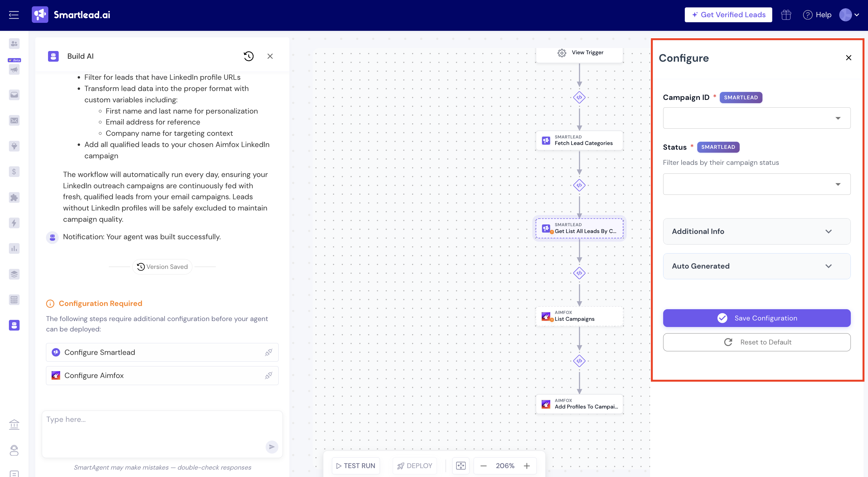Click the send message arrow icon
Image resolution: width=868 pixels, height=477 pixels.
(272, 447)
